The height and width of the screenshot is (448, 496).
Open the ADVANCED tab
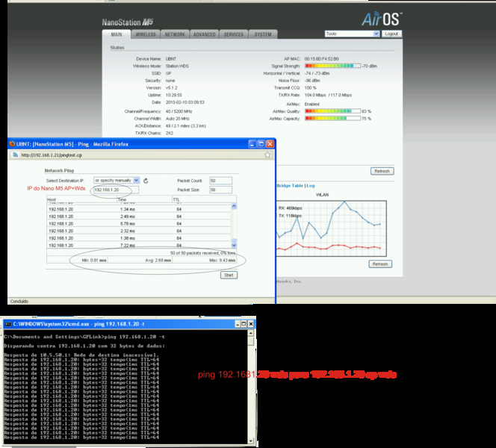(x=204, y=34)
